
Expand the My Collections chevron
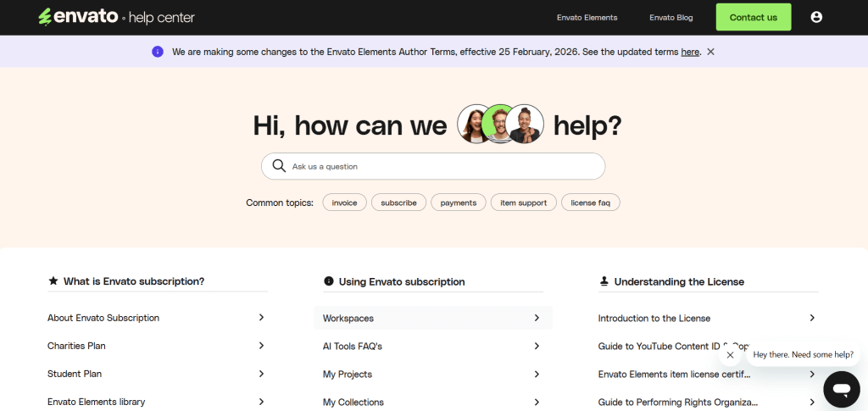(x=537, y=403)
